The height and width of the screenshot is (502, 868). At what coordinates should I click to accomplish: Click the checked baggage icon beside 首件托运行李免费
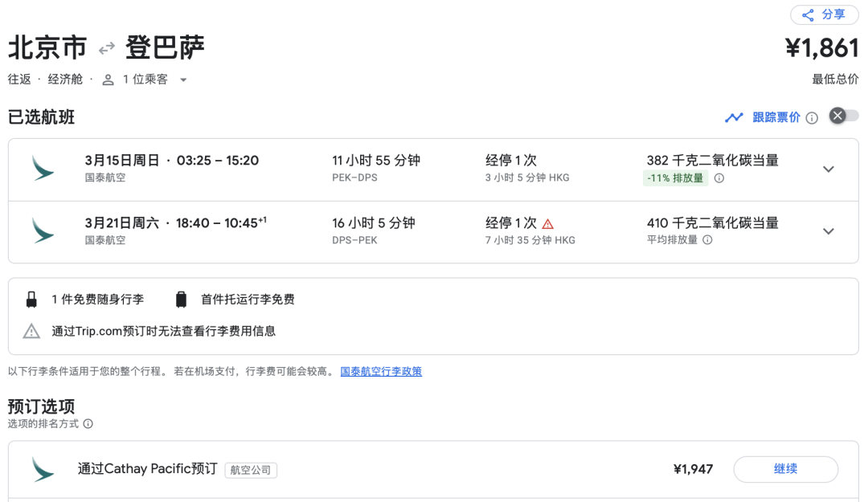(x=181, y=298)
